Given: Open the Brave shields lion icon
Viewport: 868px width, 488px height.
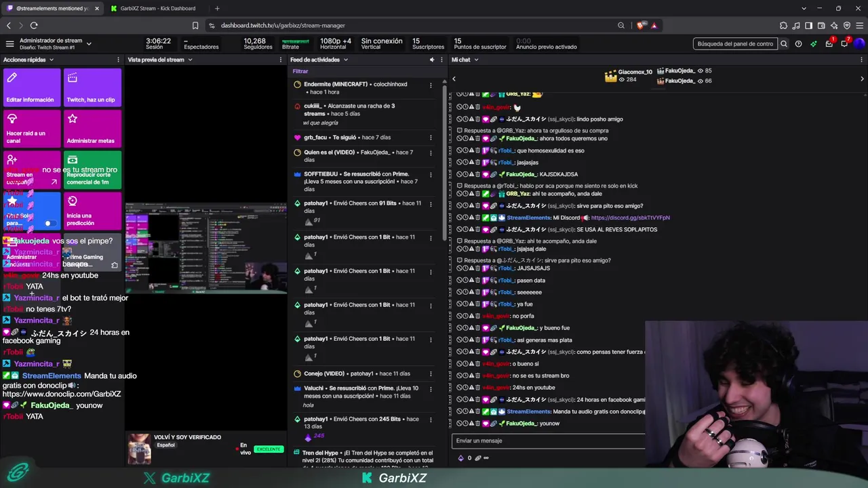Looking at the screenshot, I should pos(641,26).
